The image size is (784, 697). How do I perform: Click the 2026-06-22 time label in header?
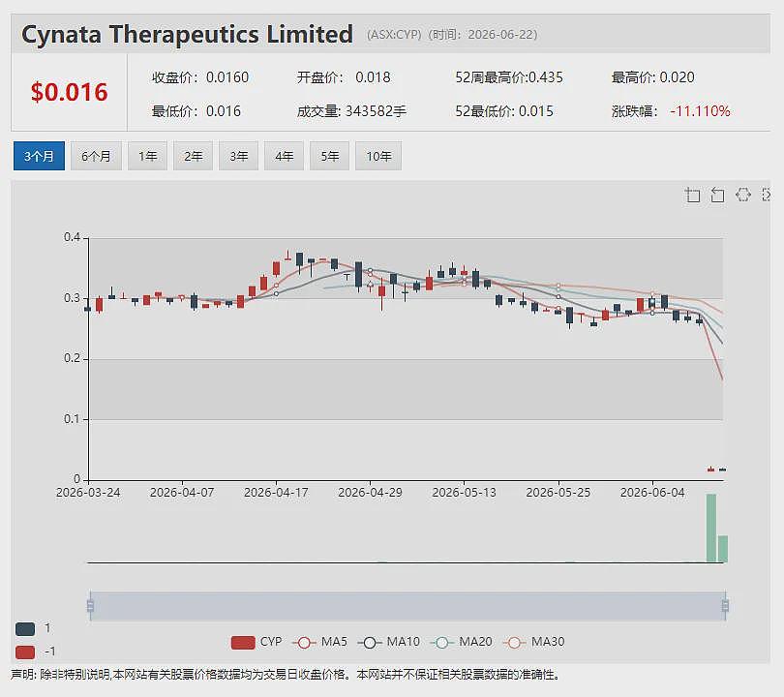click(502, 35)
